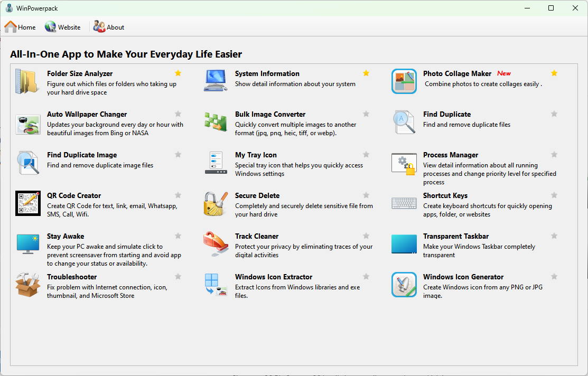
Task: Mark Secure Delete as favorite
Action: (366, 195)
